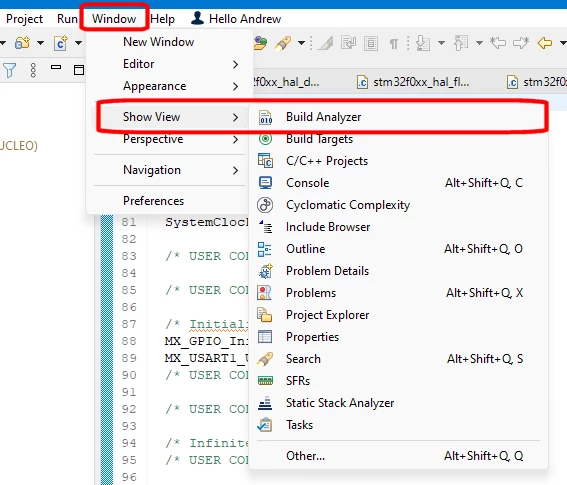The width and height of the screenshot is (567, 485).
Task: Expand the Editor submenu
Action: pos(169,64)
